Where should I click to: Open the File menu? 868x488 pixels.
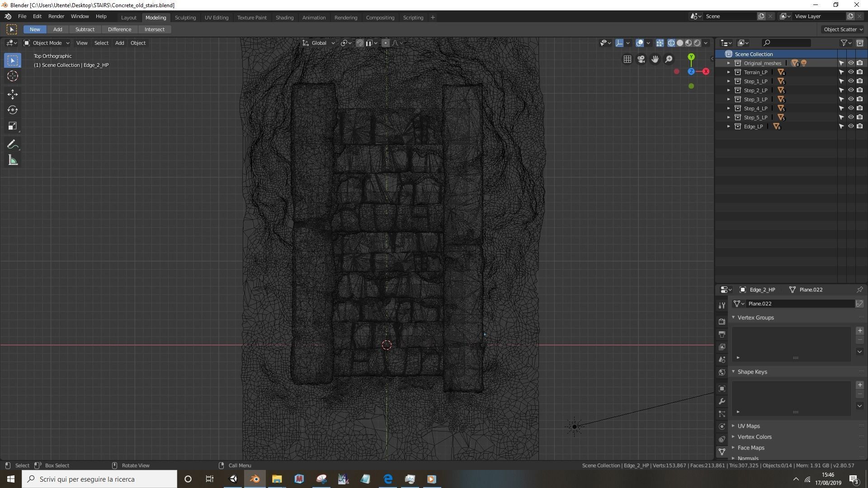[22, 16]
